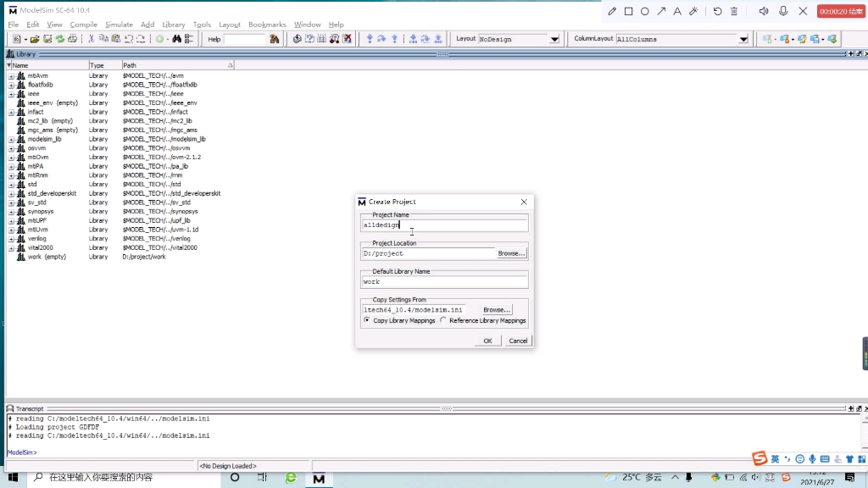Click the green Reload toolbar icon

pos(60,39)
